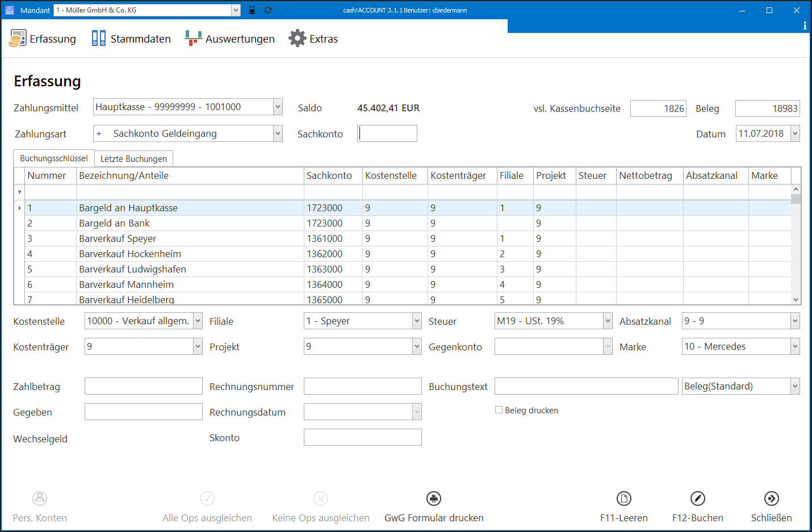
Task: Click the row indicator arrow for row 1
Action: (19, 208)
